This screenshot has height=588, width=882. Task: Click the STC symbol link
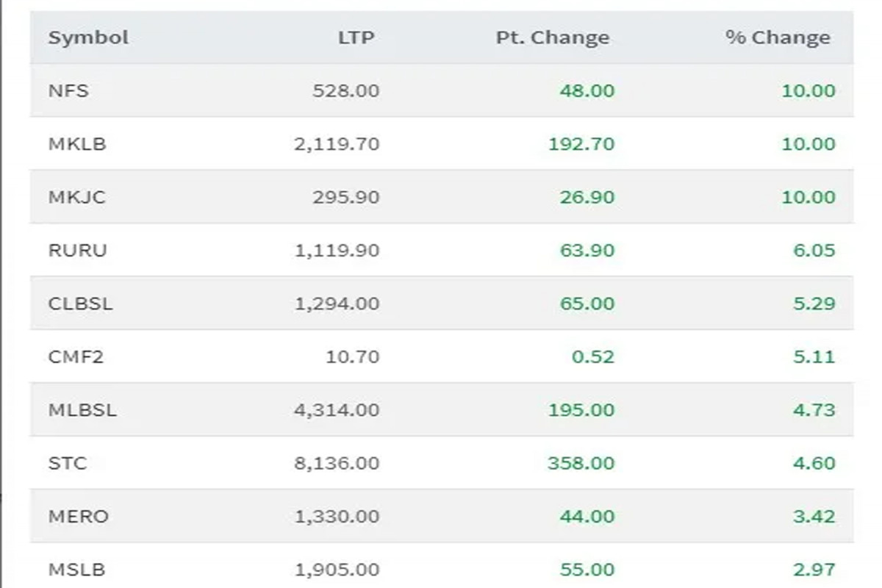coord(68,464)
